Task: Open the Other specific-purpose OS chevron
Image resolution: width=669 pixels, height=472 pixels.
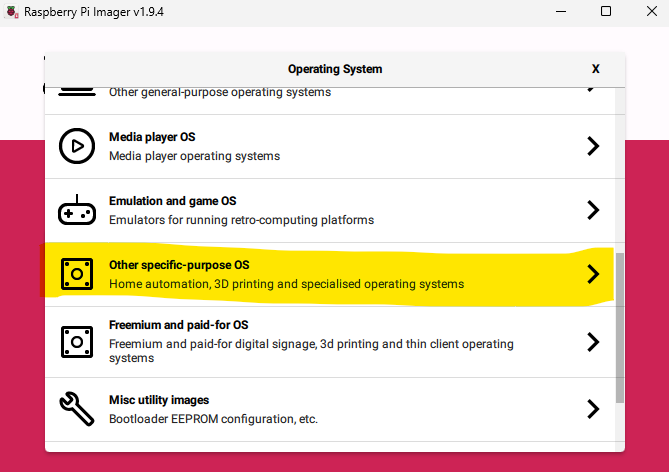Action: [x=593, y=274]
